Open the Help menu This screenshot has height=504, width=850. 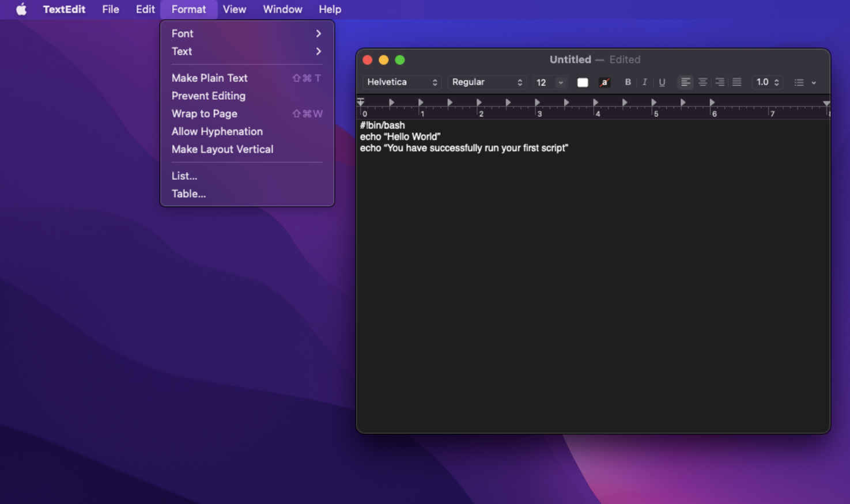[330, 9]
